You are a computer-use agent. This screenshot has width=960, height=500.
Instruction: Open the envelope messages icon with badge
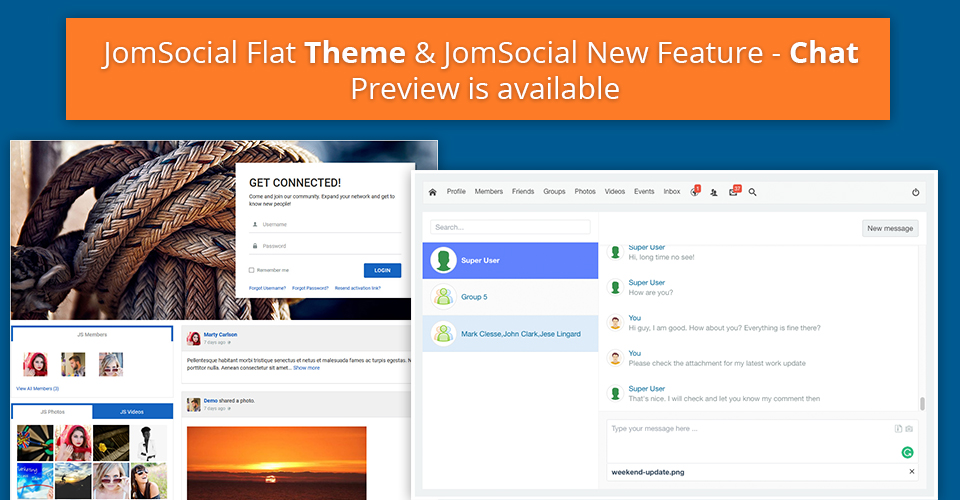733,192
